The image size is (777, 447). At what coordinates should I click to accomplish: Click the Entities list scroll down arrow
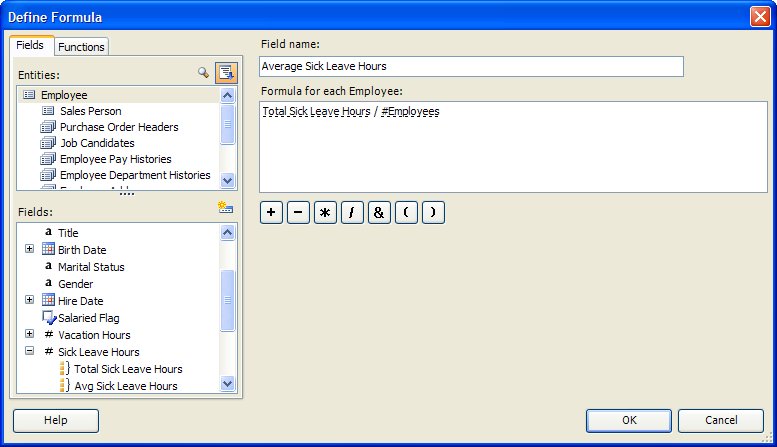point(227,180)
